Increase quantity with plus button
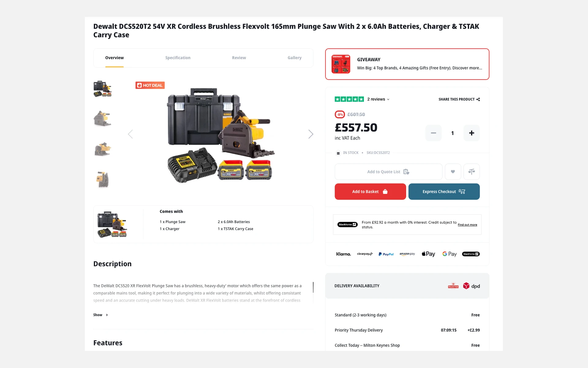 [x=472, y=133]
